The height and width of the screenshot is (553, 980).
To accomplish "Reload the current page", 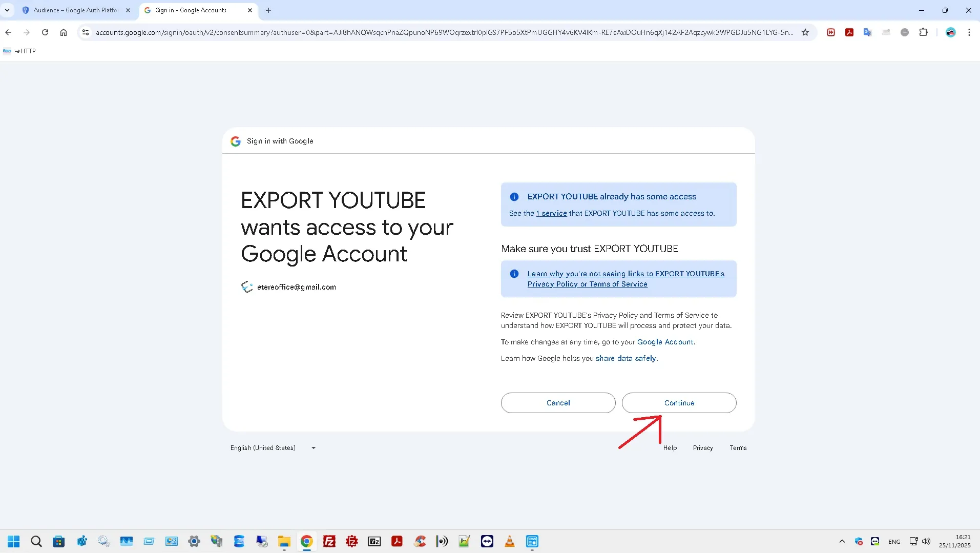I will (x=45, y=32).
